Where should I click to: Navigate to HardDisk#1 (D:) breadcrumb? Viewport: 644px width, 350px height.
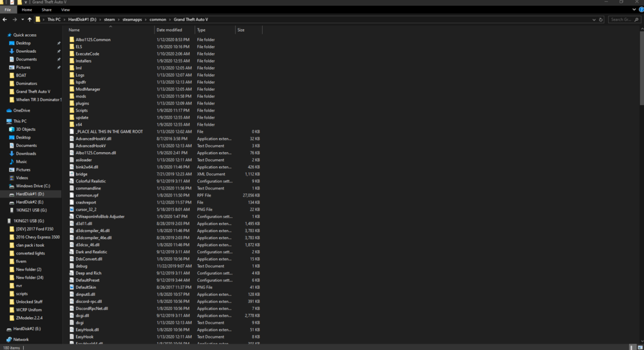82,19
